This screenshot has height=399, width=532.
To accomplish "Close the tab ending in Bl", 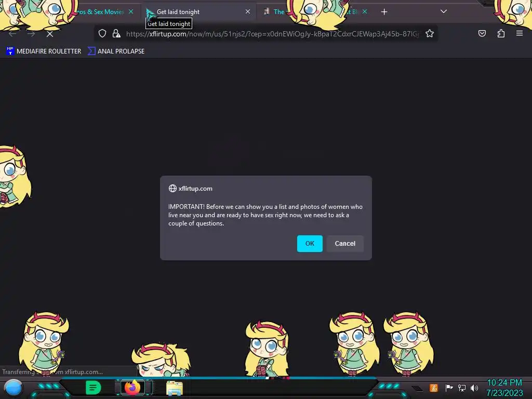I will coord(365,11).
